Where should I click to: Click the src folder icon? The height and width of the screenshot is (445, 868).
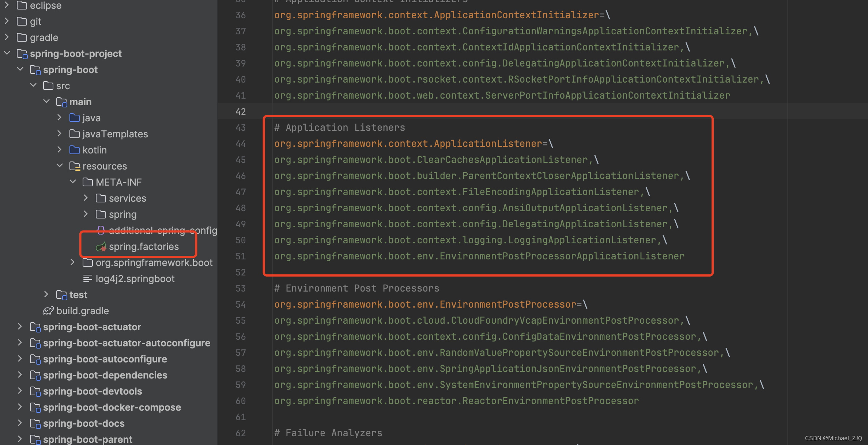[x=48, y=85]
